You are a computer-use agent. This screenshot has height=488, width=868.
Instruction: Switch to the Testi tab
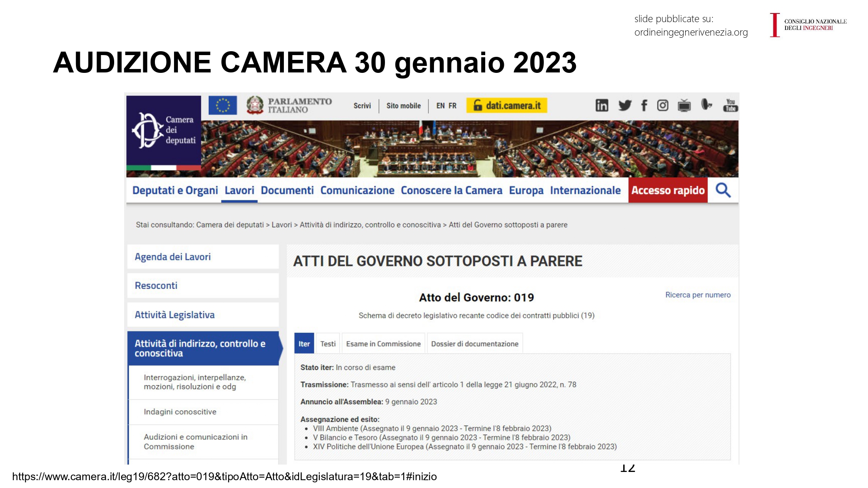[328, 344]
